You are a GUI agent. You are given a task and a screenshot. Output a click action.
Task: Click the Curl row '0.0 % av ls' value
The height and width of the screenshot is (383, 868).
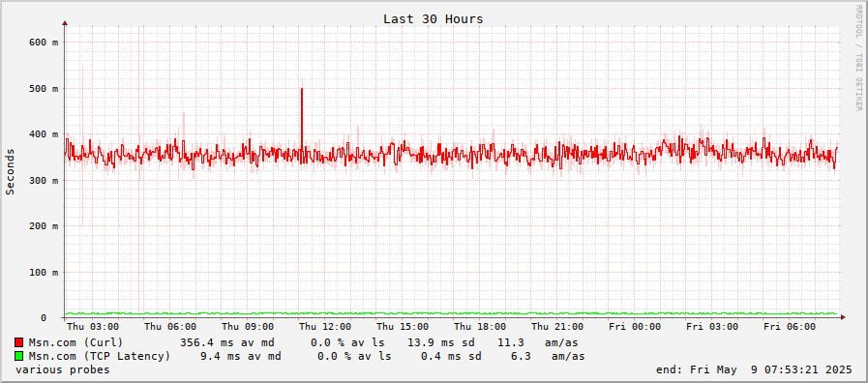[x=347, y=342]
